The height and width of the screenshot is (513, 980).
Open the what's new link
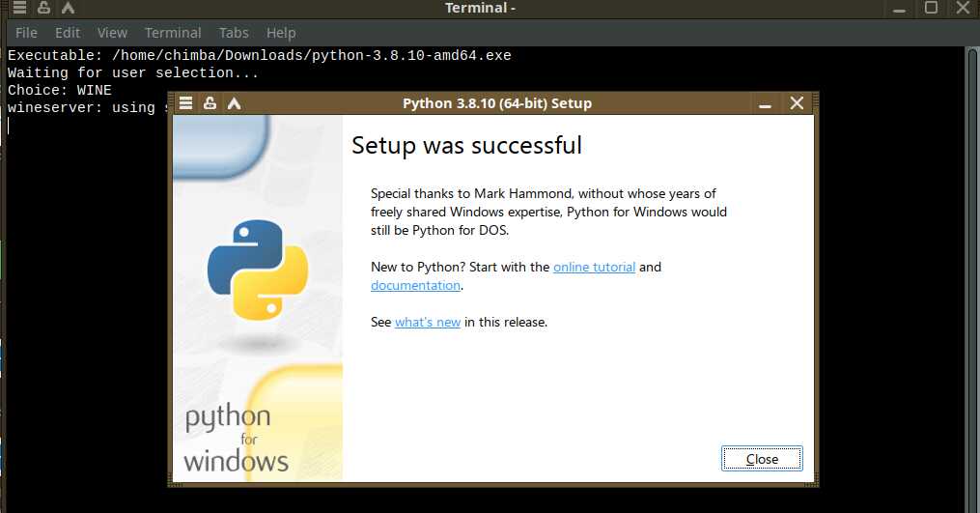click(428, 322)
